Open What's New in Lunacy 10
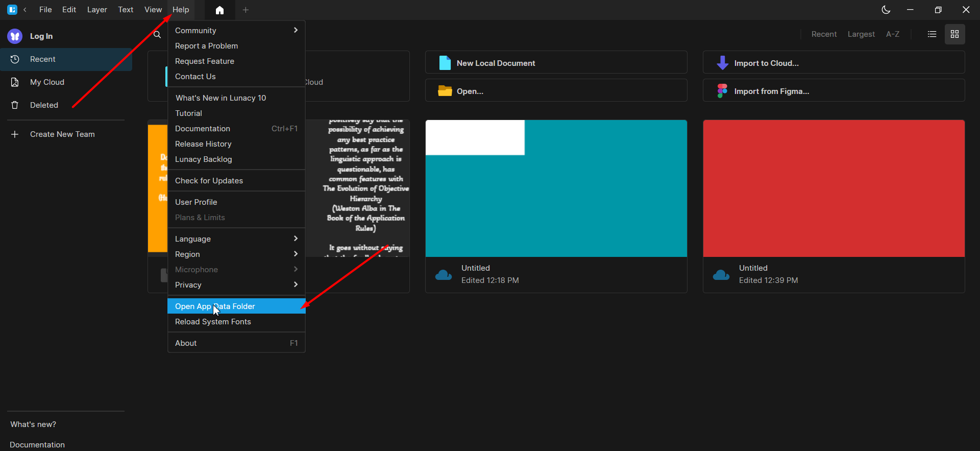Screen dimensions: 980x451 point(236,98)
